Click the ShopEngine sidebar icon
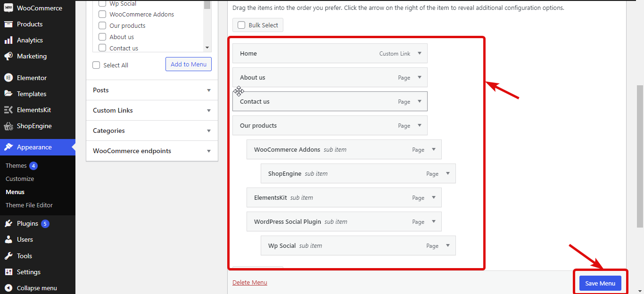Screen dimensions: 644x294 (8, 126)
